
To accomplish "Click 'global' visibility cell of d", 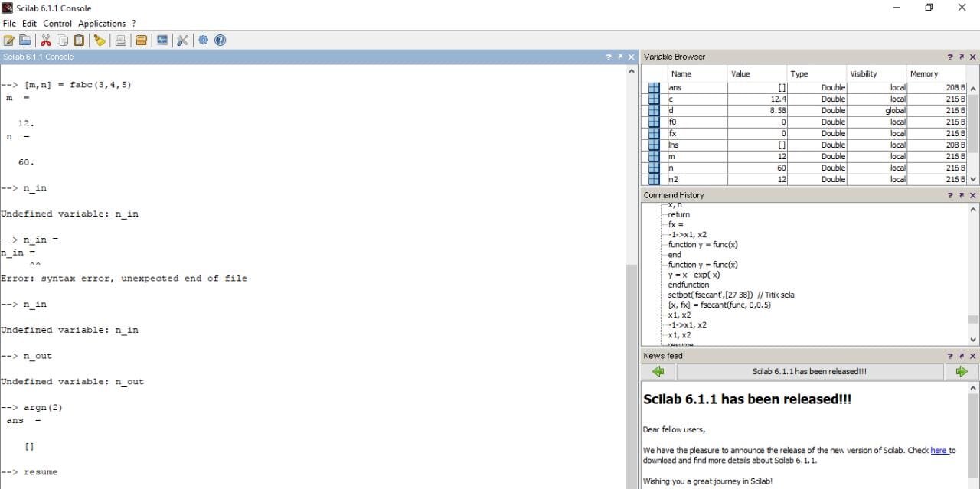I will (x=877, y=111).
